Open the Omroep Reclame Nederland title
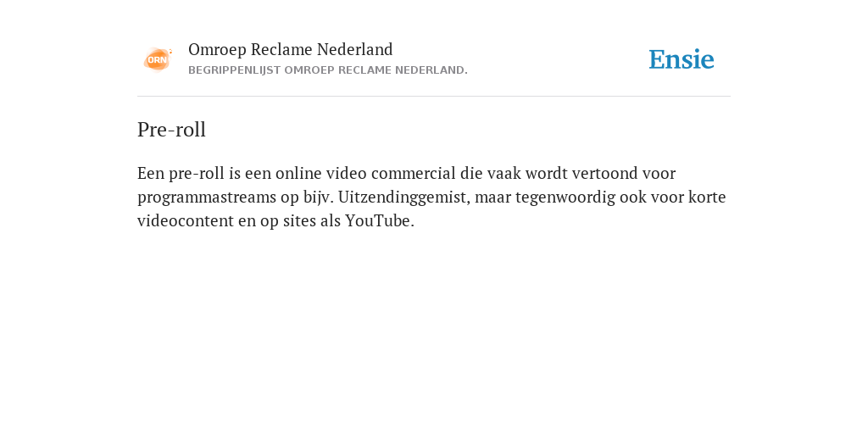Image resolution: width=868 pixels, height=434 pixels. point(291,49)
